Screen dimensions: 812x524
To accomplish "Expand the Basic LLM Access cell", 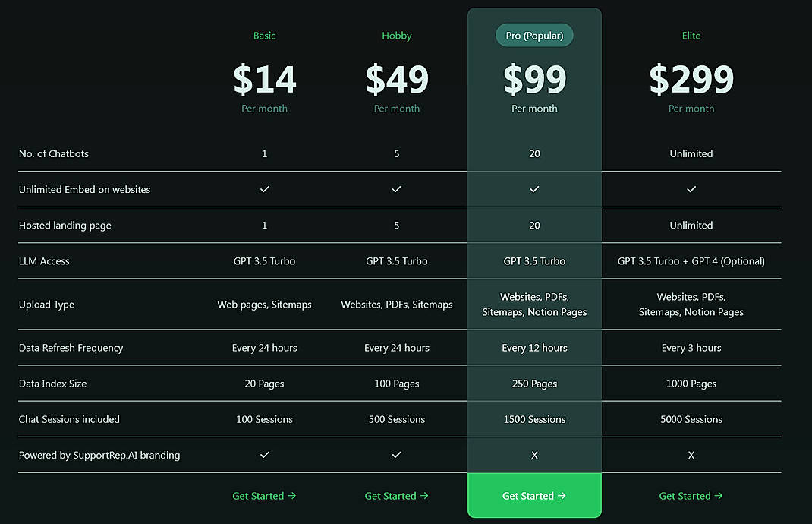I will point(264,260).
